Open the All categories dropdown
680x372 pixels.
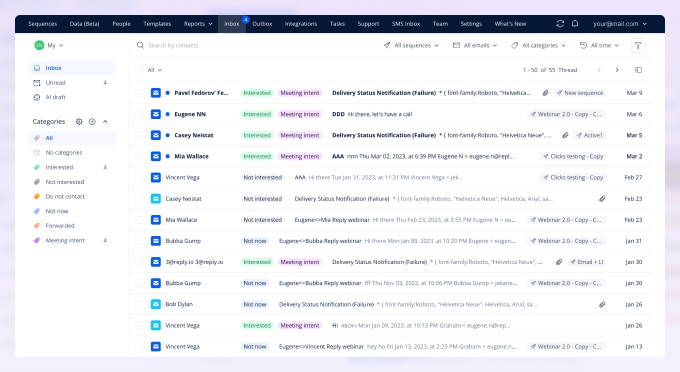pyautogui.click(x=538, y=45)
